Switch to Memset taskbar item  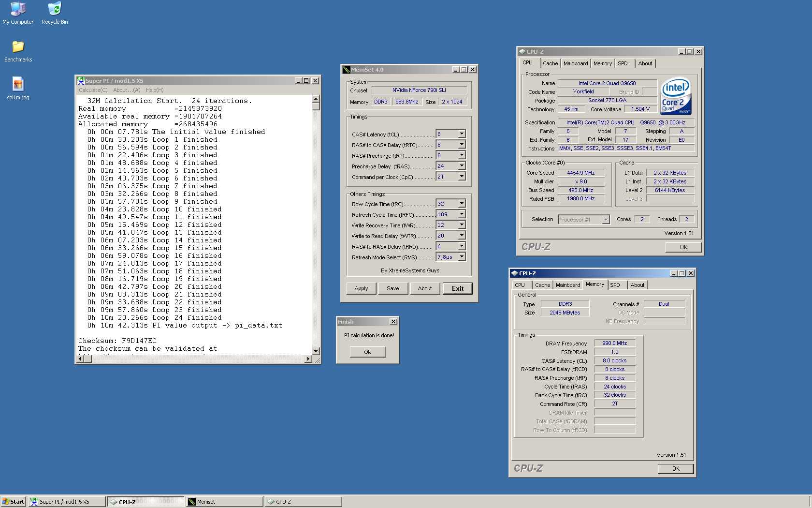tap(225, 502)
